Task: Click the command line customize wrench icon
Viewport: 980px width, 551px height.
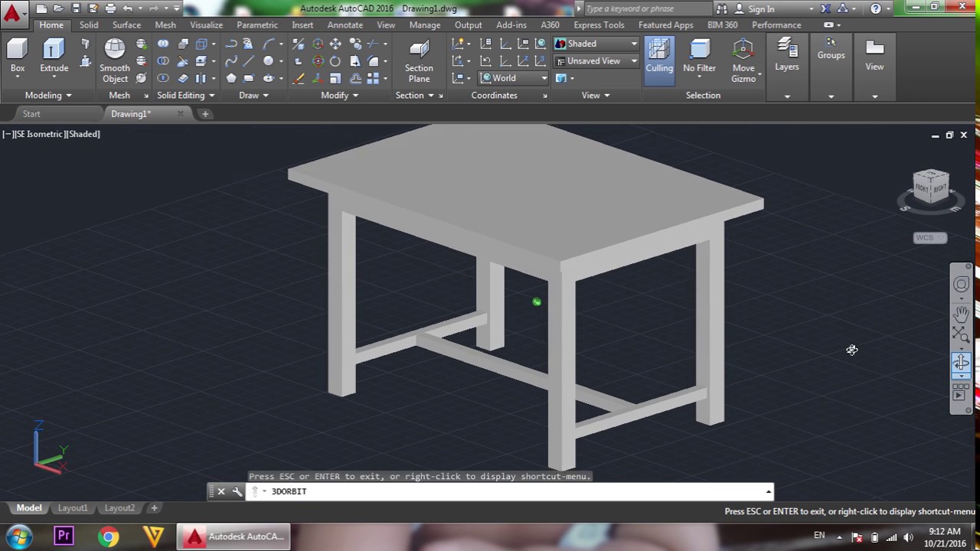Action: click(237, 491)
